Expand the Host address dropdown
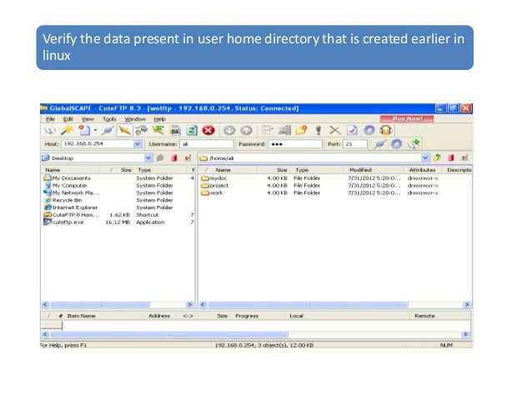 pos(138,144)
